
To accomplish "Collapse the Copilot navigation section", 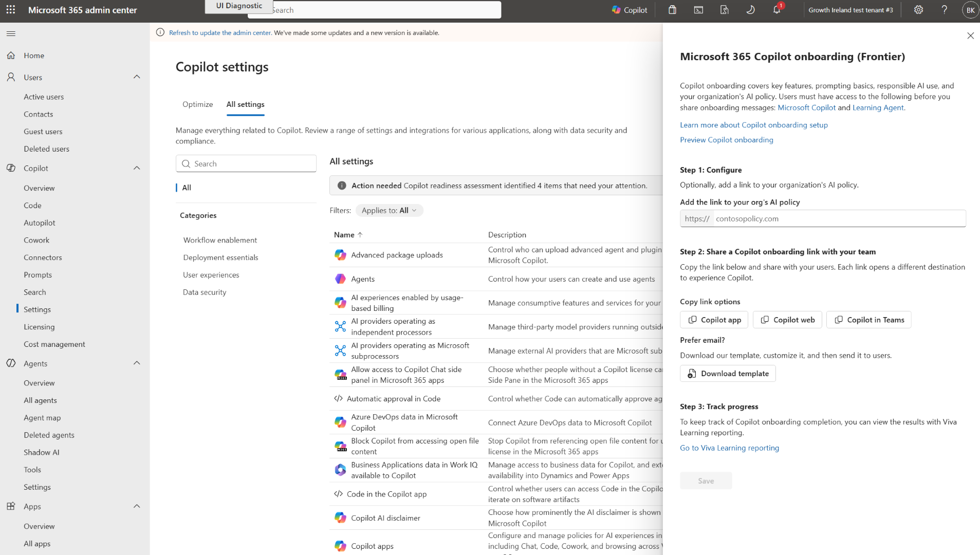I will (137, 168).
